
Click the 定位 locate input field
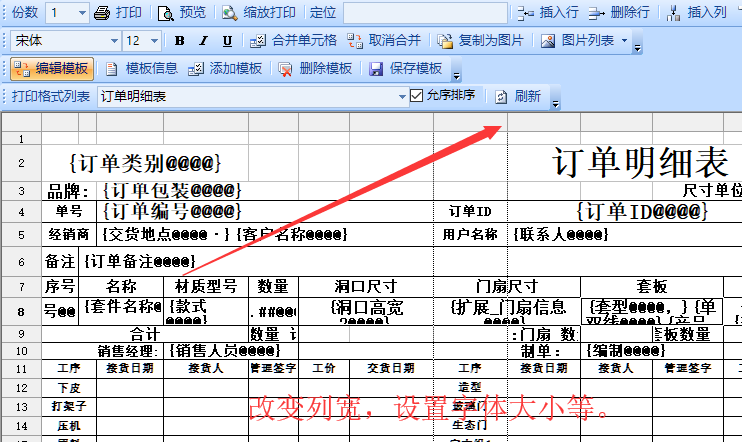424,13
